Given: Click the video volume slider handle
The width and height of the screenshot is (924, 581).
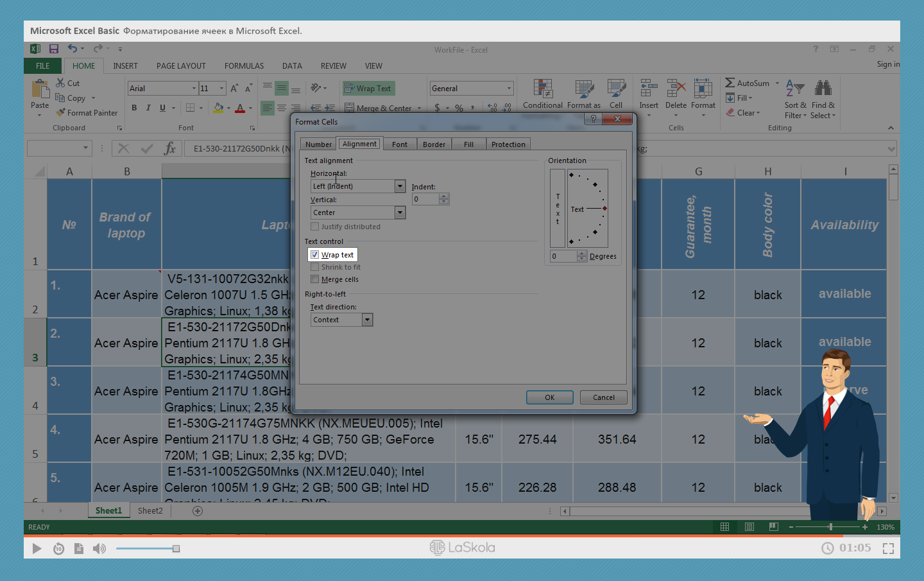Looking at the screenshot, I should tap(176, 548).
